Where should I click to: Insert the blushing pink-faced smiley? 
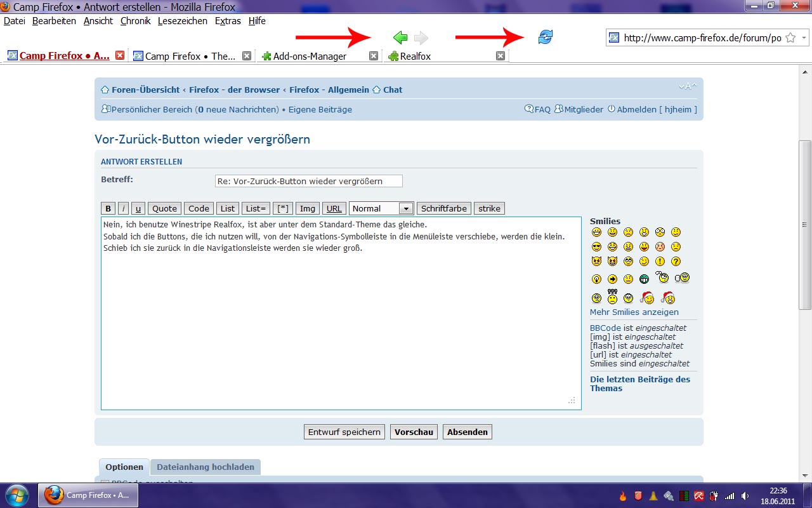pyautogui.click(x=660, y=246)
